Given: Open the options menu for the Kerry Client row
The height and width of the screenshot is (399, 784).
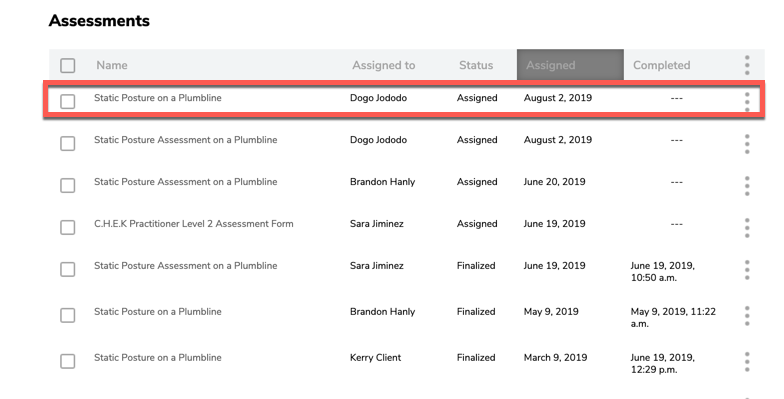Looking at the screenshot, I should point(747,362).
